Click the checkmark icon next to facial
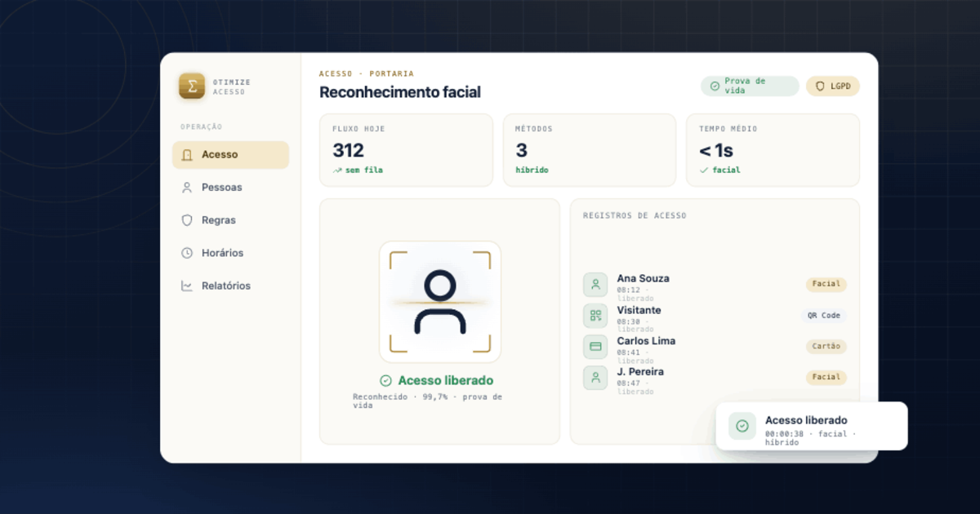Viewport: 980px width, 514px height. [x=704, y=171]
